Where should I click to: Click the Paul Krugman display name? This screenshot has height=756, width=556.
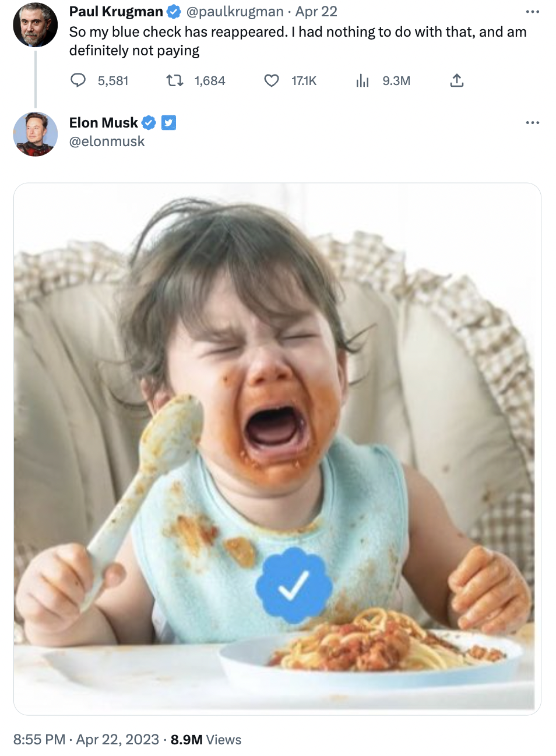pyautogui.click(x=116, y=12)
